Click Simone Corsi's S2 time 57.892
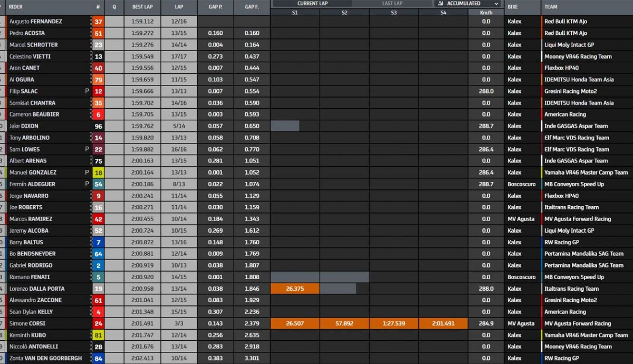 click(x=344, y=323)
